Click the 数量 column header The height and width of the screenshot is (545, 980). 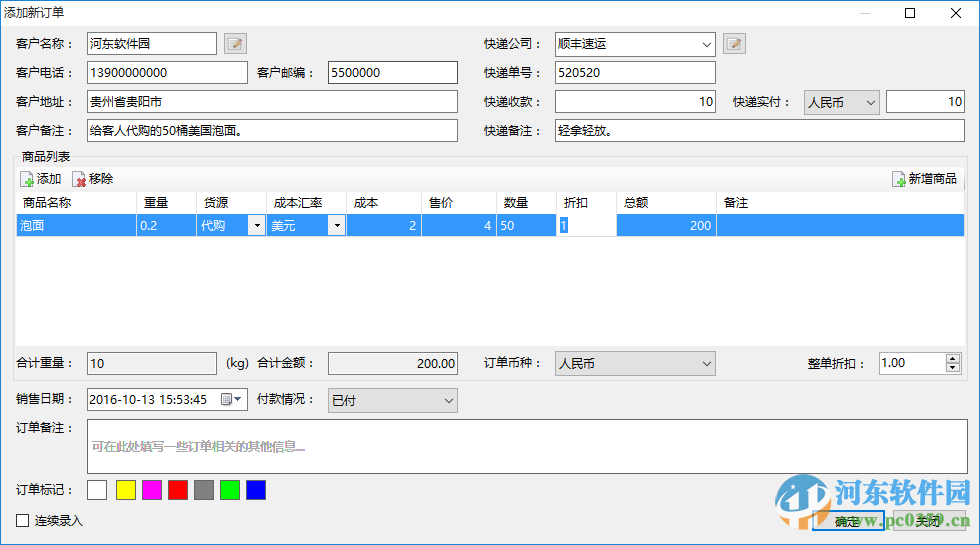point(526,203)
